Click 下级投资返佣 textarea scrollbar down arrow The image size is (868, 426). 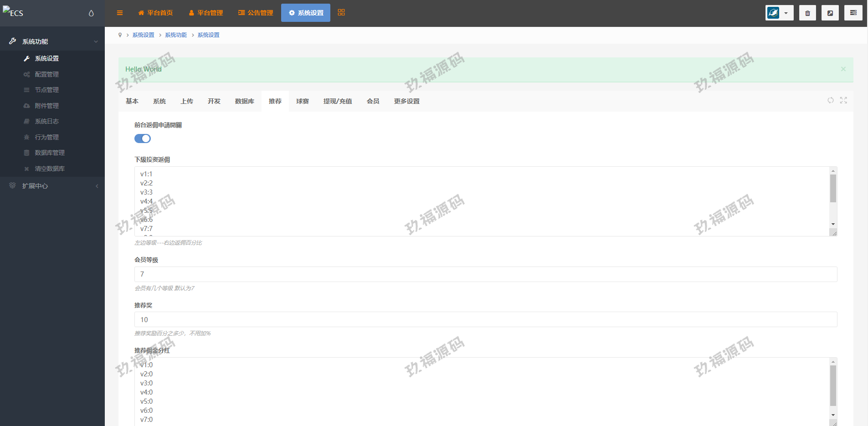pyautogui.click(x=833, y=224)
